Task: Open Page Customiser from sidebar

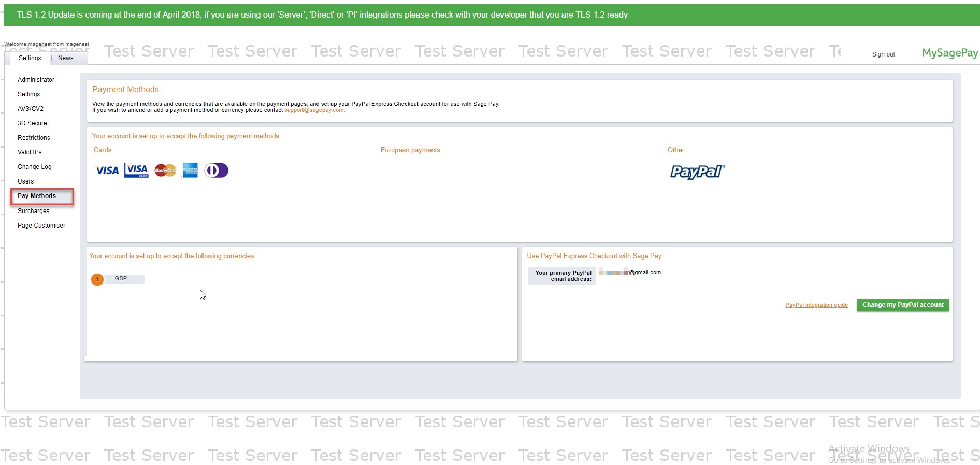Action: click(x=41, y=226)
